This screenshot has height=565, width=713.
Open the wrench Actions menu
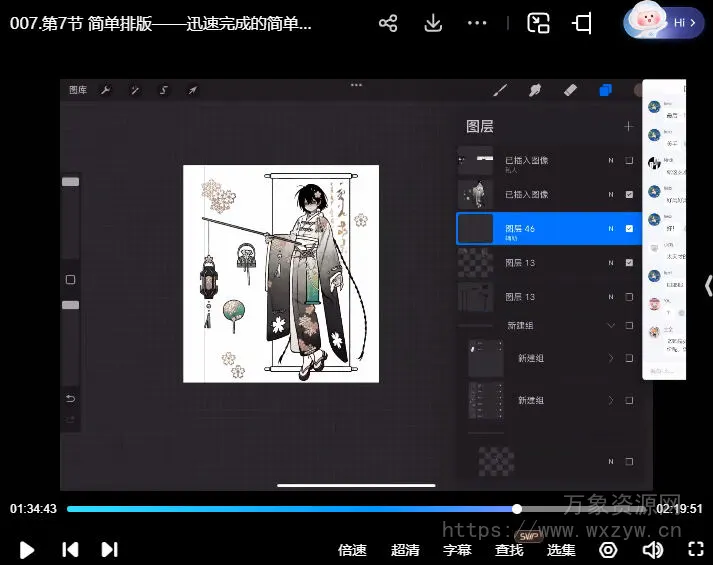coord(106,90)
